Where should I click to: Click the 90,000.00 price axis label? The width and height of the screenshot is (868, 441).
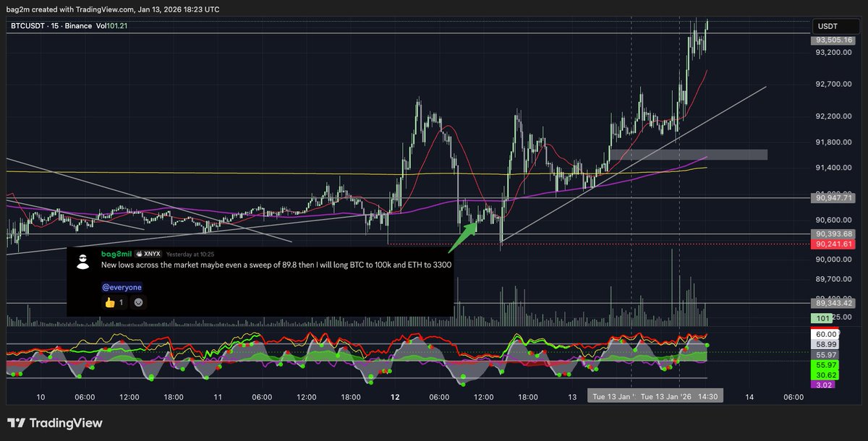coord(833,260)
